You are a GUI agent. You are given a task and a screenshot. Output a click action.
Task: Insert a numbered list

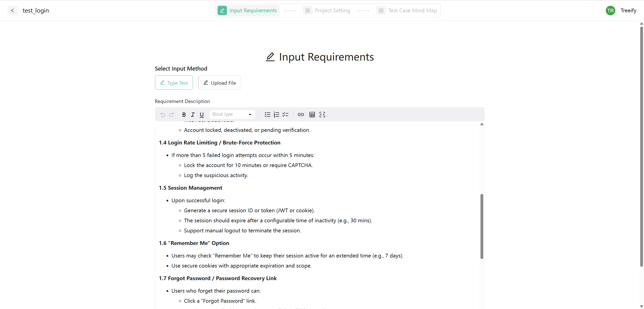276,115
